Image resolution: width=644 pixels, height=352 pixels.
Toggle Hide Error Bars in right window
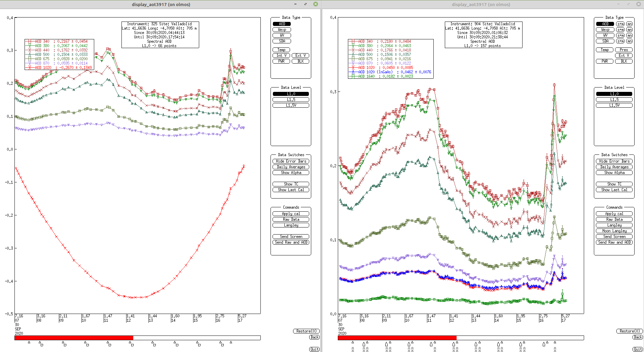coord(614,161)
